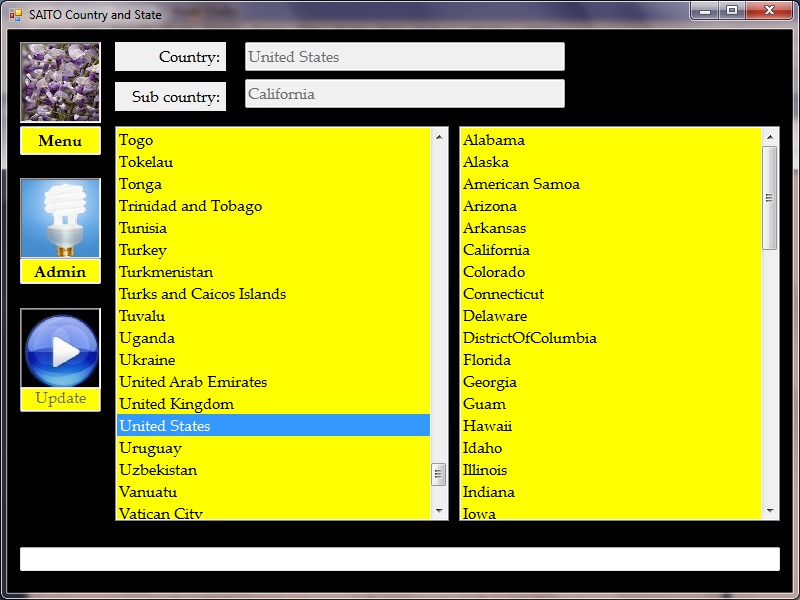Click the grayed Update button label
Image resolution: width=800 pixels, height=600 pixels.
coord(60,398)
